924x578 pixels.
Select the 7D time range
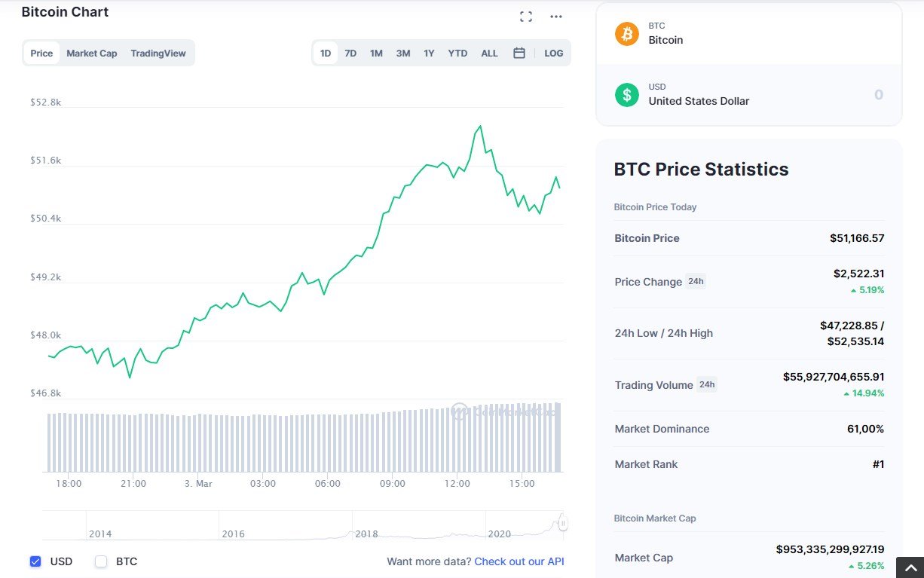coord(350,53)
